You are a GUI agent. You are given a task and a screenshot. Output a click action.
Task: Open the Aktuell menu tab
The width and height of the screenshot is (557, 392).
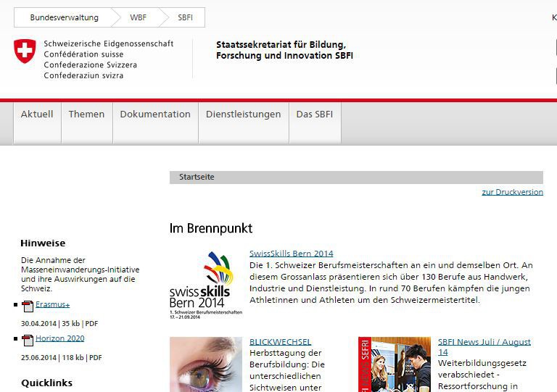(37, 122)
